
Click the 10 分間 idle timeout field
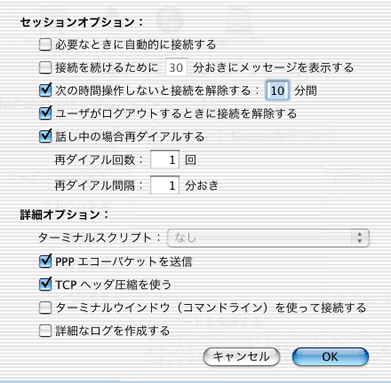point(277,90)
